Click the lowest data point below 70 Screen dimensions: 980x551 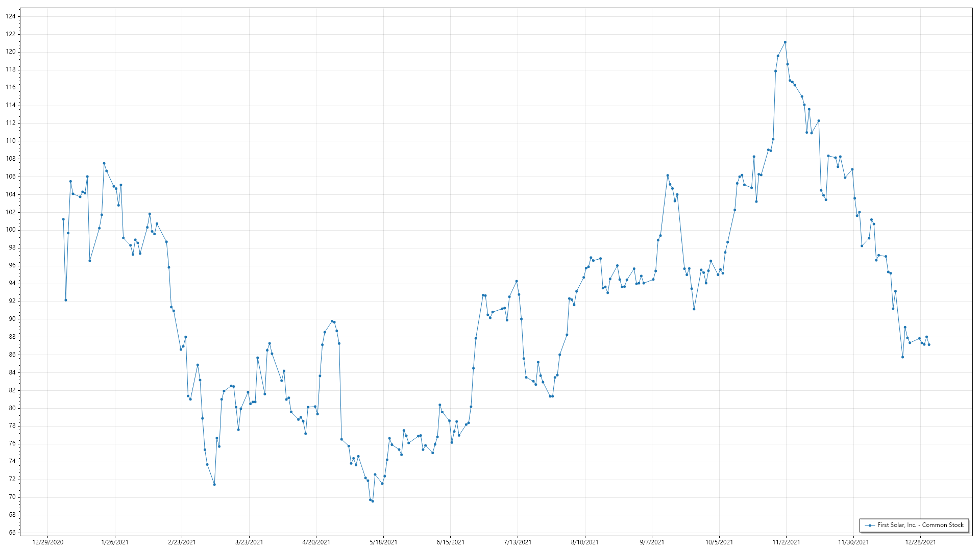[x=373, y=502]
